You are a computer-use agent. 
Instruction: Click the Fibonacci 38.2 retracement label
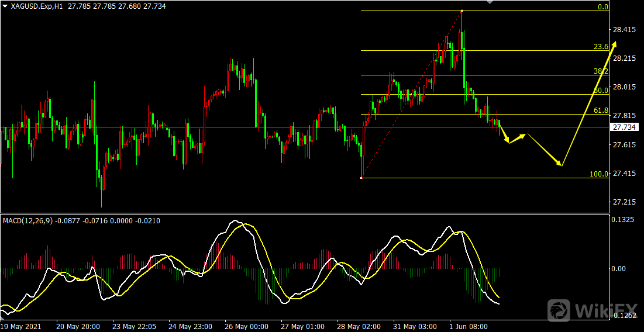click(x=601, y=71)
